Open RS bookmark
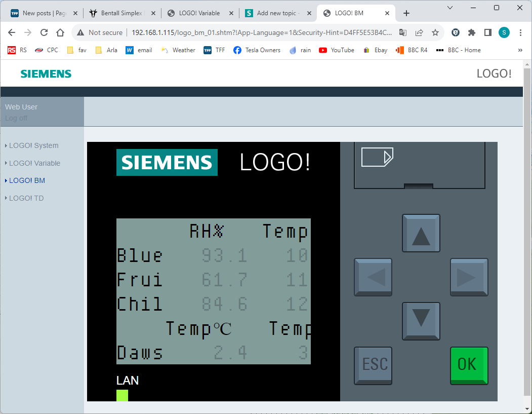Viewport: 532px width, 414px height. (17, 50)
